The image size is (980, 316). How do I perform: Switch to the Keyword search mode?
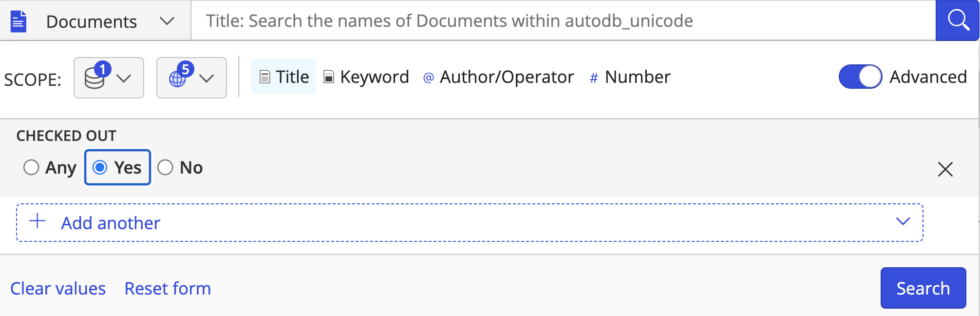pos(366,77)
